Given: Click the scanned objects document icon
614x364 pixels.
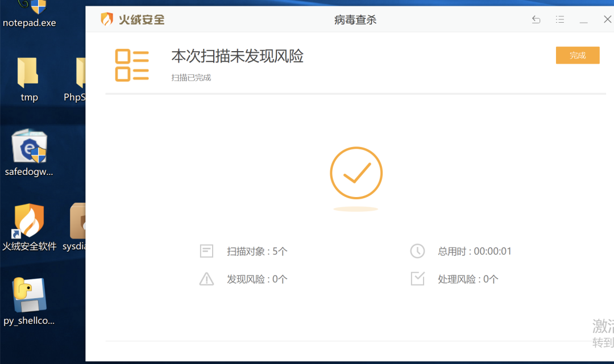Looking at the screenshot, I should 206,251.
